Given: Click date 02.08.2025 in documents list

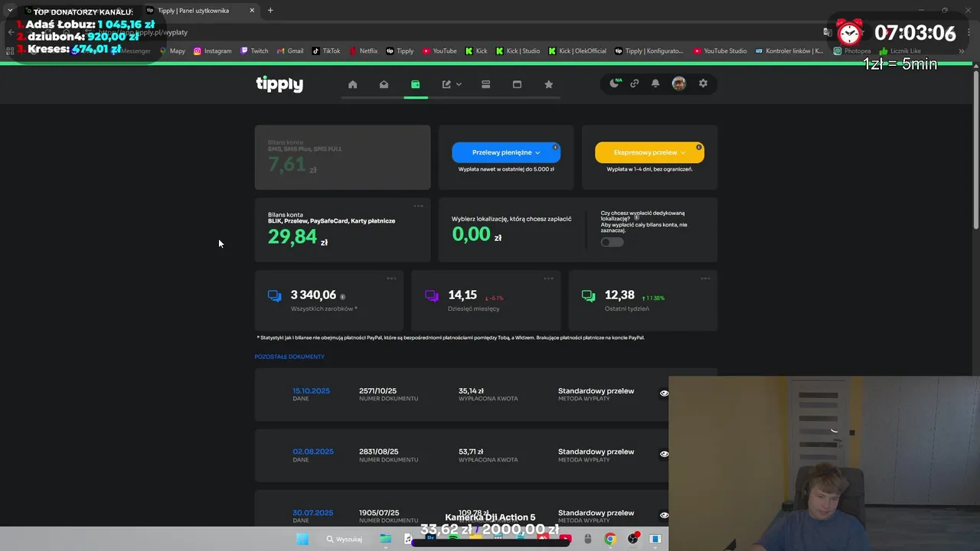Looking at the screenshot, I should tap(313, 452).
